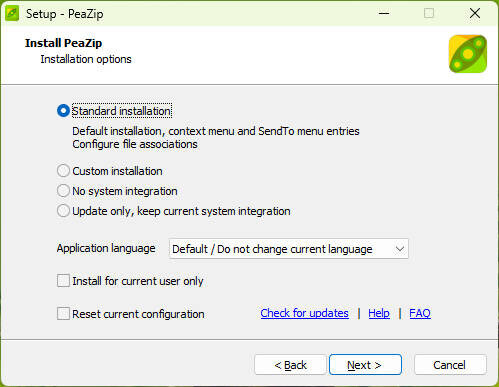Open the Check for updates link
Viewport: 499px width, 387px height.
tap(305, 313)
